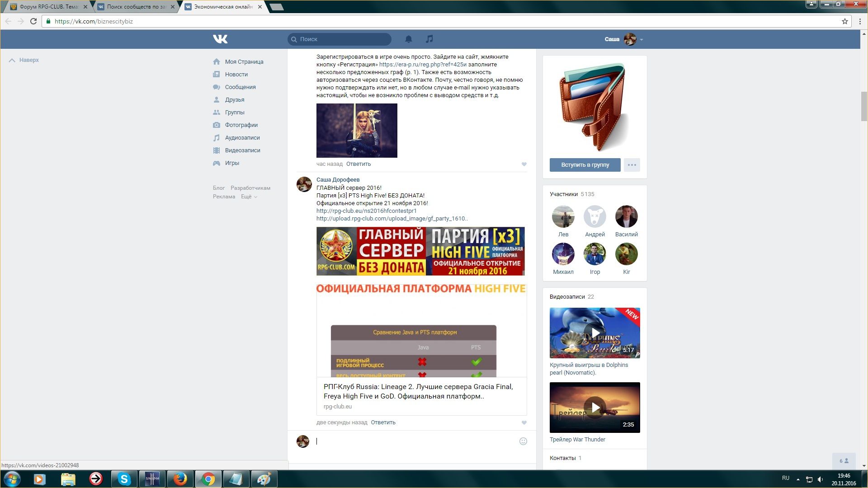Screen dimensions: 868x488
Task: Like the comment posted две секунды назад
Action: pyautogui.click(x=524, y=423)
